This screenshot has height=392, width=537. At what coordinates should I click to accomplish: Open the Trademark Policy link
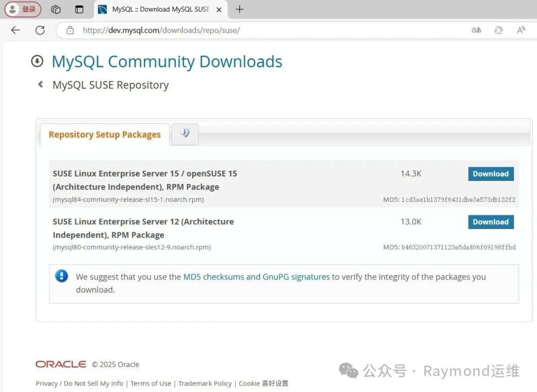click(205, 384)
